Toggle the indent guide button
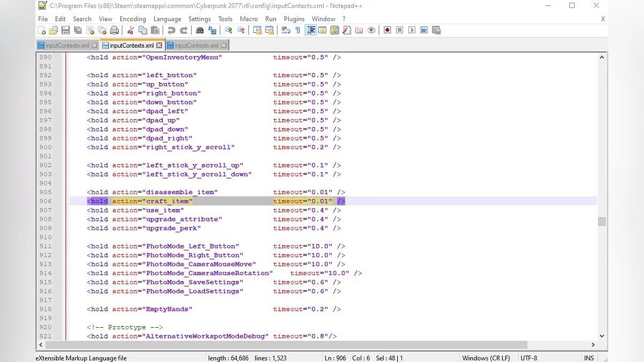 tap(311, 31)
